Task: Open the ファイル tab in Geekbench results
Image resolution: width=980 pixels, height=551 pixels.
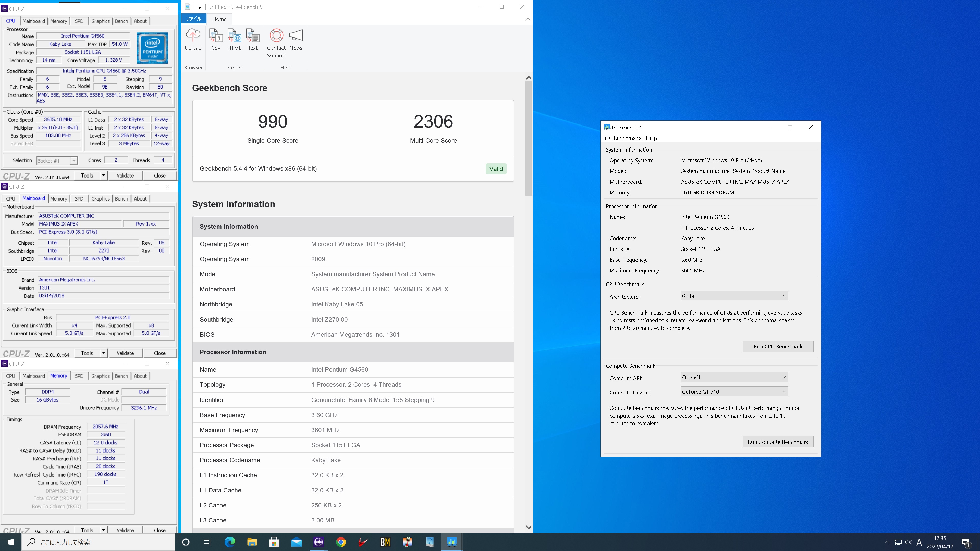Action: point(194,19)
